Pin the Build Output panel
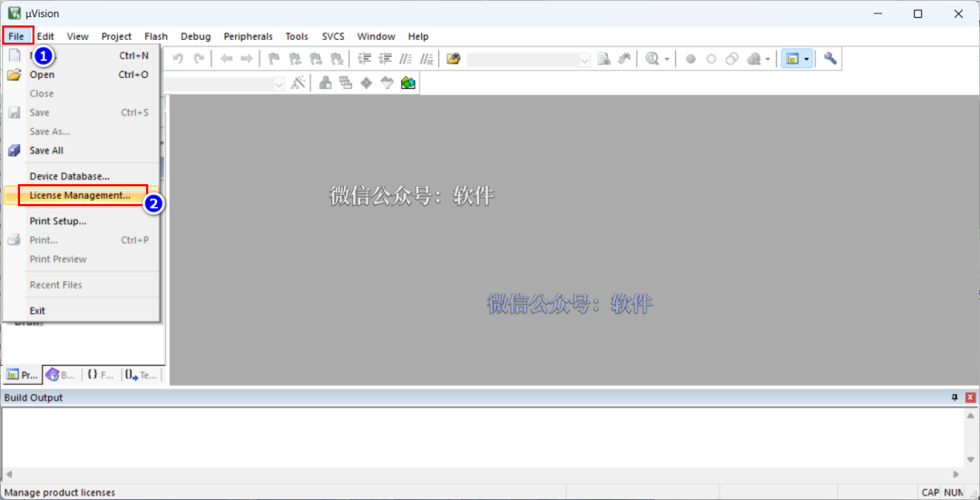This screenshot has height=500, width=980. tap(955, 397)
